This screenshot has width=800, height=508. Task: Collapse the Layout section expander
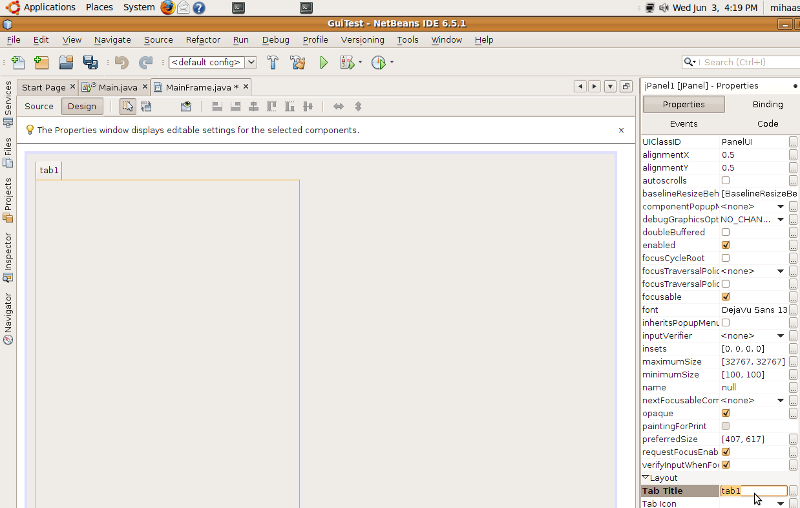645,477
